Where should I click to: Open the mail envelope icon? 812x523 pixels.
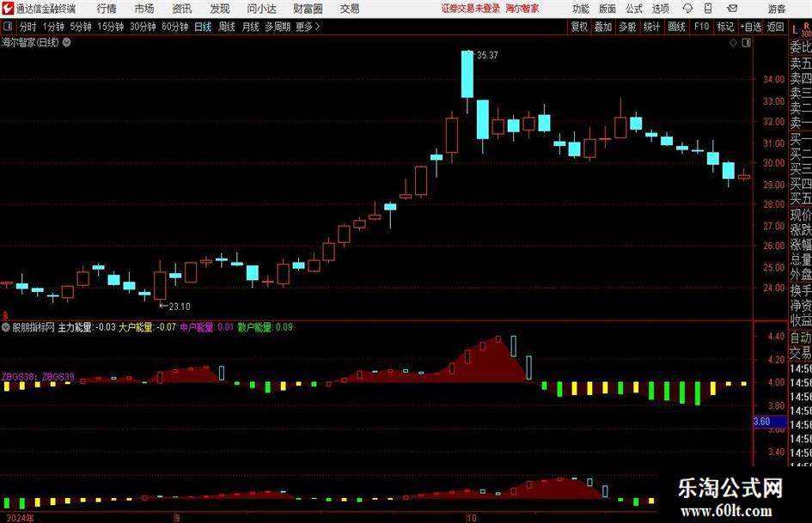coord(732,9)
